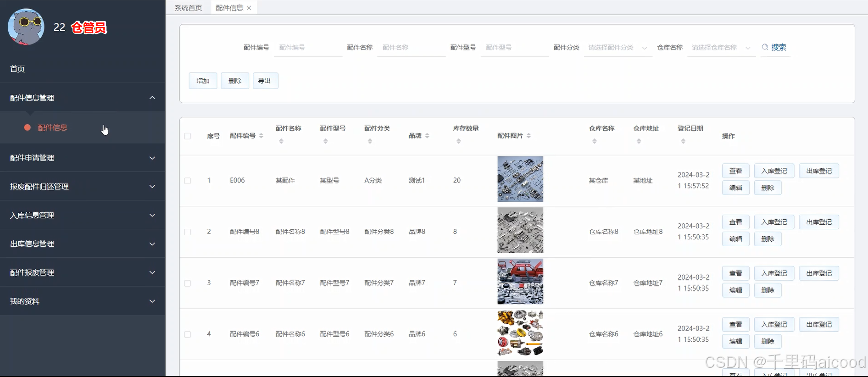868x377 pixels.
Task: Focus the 配件编号 search field
Action: (308, 48)
